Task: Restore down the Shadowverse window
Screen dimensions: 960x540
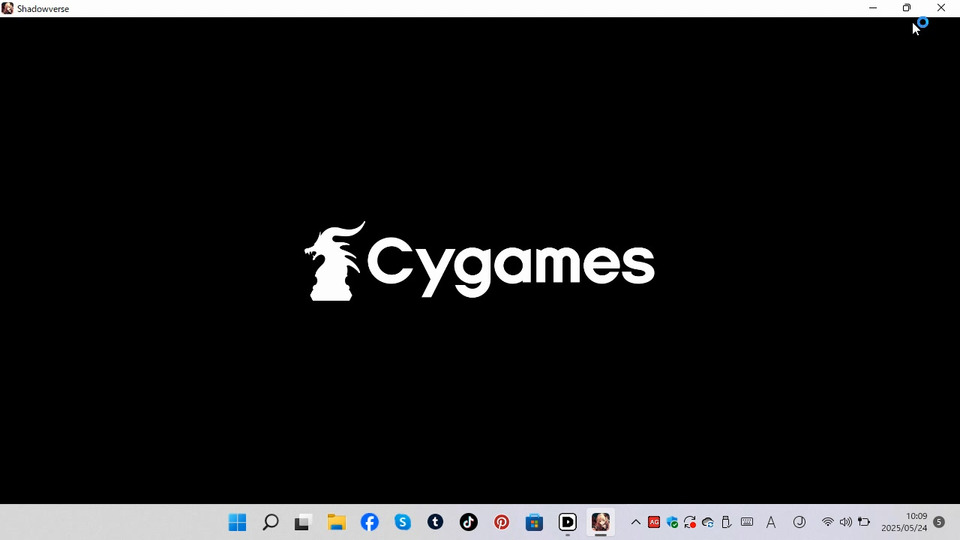Action: (907, 8)
